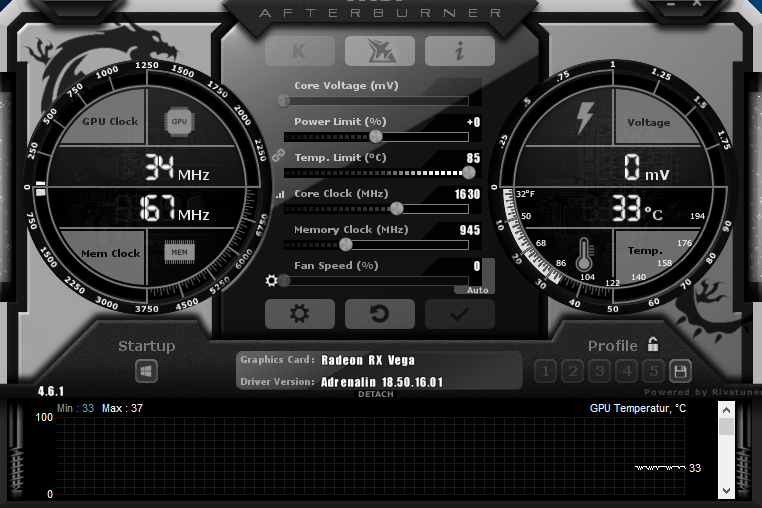Toggle the fan speed Auto button

(477, 290)
